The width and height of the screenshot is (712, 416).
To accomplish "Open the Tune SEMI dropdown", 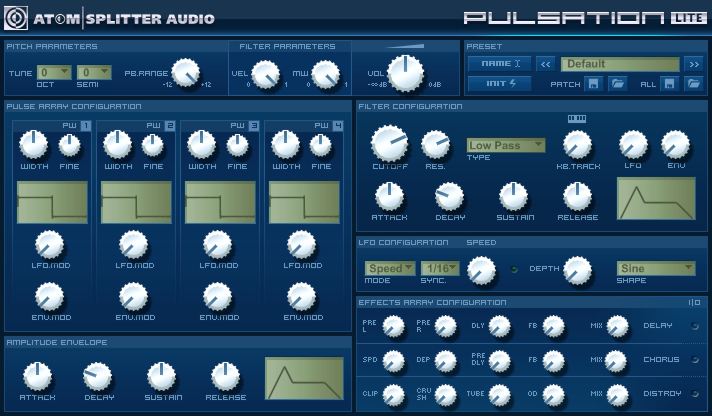I will (x=94, y=72).
